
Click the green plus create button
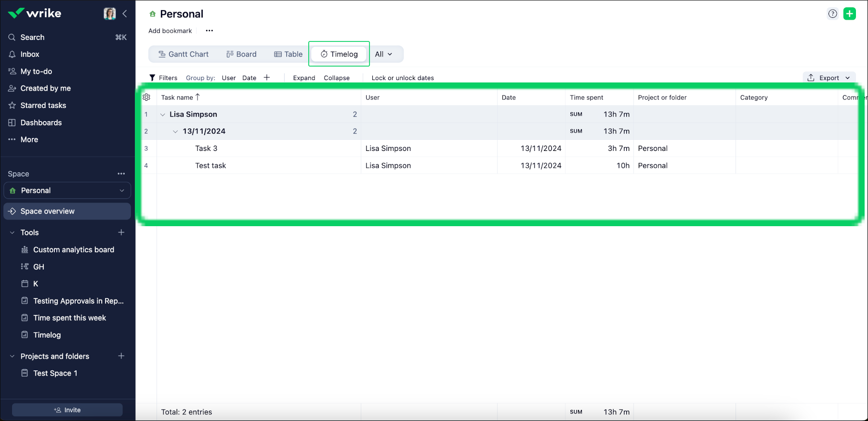(850, 14)
